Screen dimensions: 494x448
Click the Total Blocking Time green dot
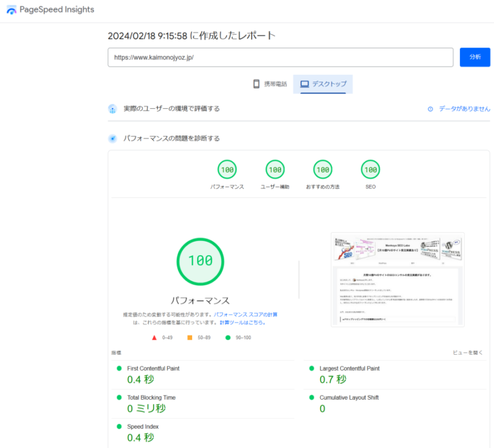(119, 397)
